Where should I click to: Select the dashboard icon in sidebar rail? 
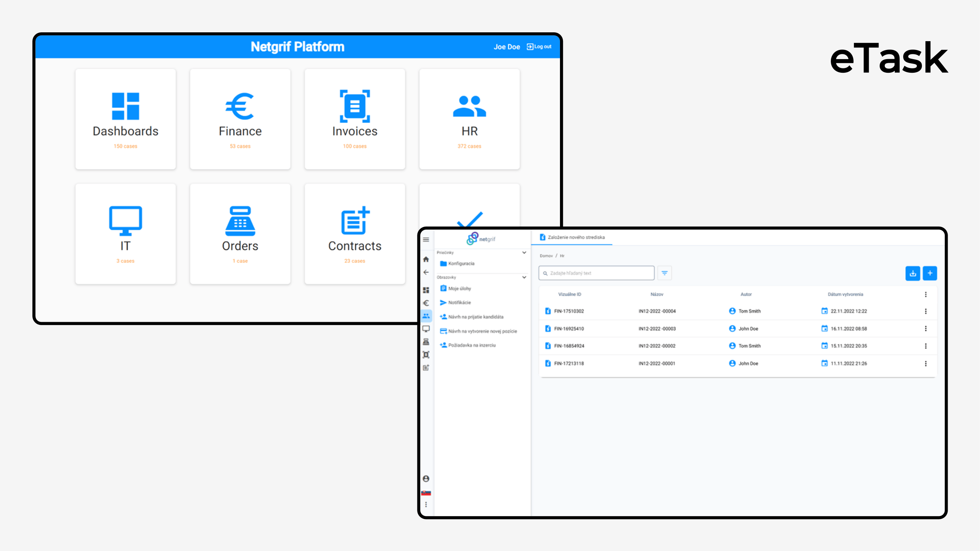pos(426,290)
